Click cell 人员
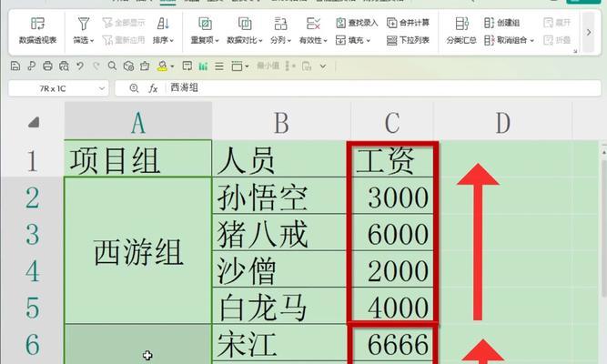 (x=279, y=159)
